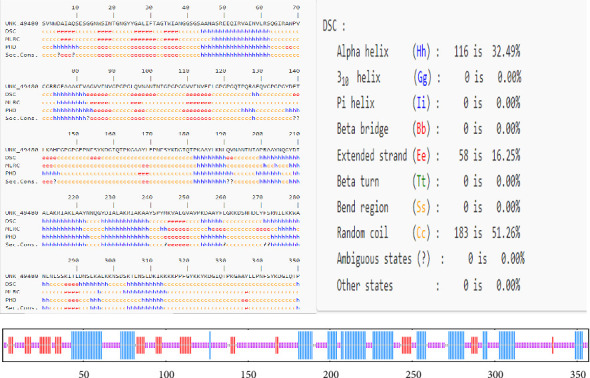
Task: Select the 0.00% value in Beta turn row
Action: (508, 181)
